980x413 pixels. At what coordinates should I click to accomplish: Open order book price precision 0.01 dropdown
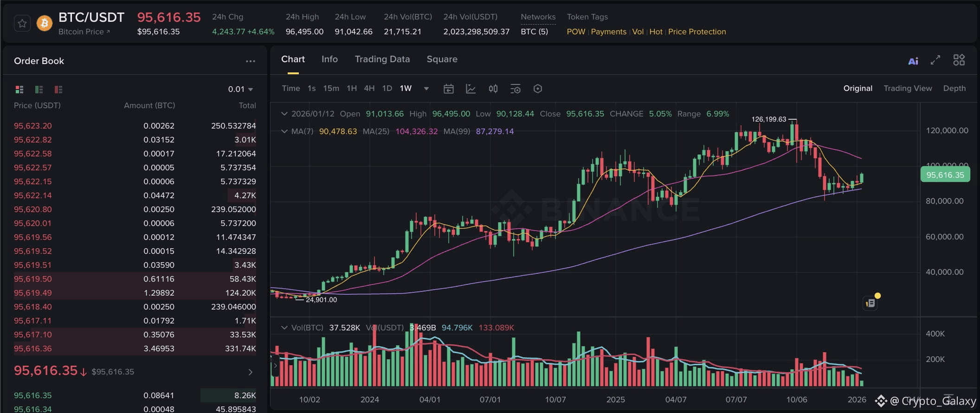[x=240, y=89]
